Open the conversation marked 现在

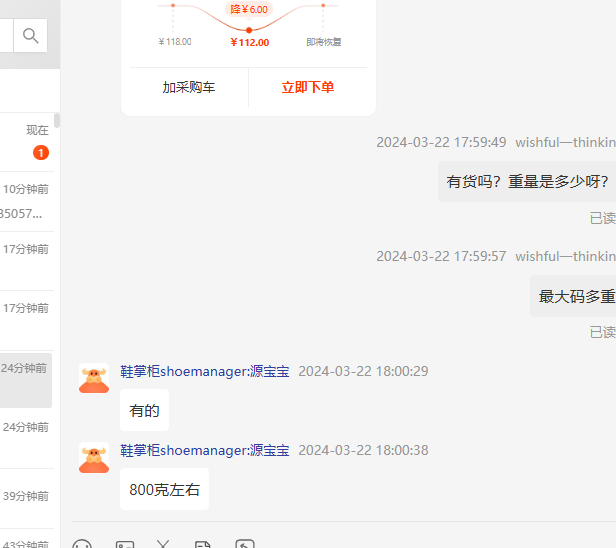coord(27,142)
